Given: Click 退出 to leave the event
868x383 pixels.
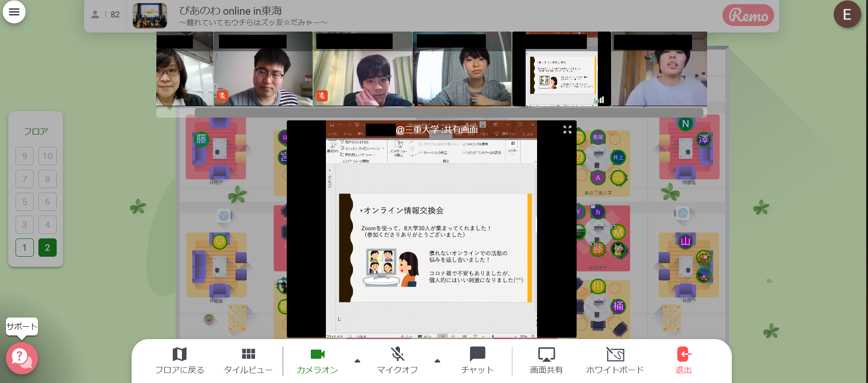Looking at the screenshot, I should coord(684,361).
